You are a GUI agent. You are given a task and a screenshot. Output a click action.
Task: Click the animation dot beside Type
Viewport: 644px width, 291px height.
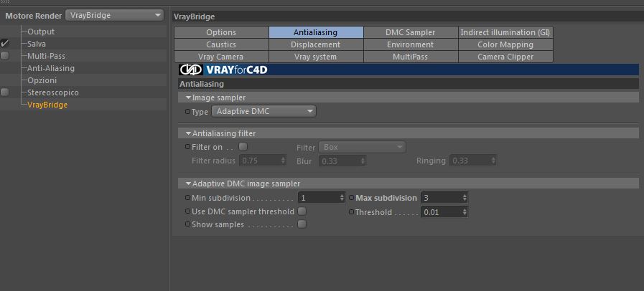point(187,112)
